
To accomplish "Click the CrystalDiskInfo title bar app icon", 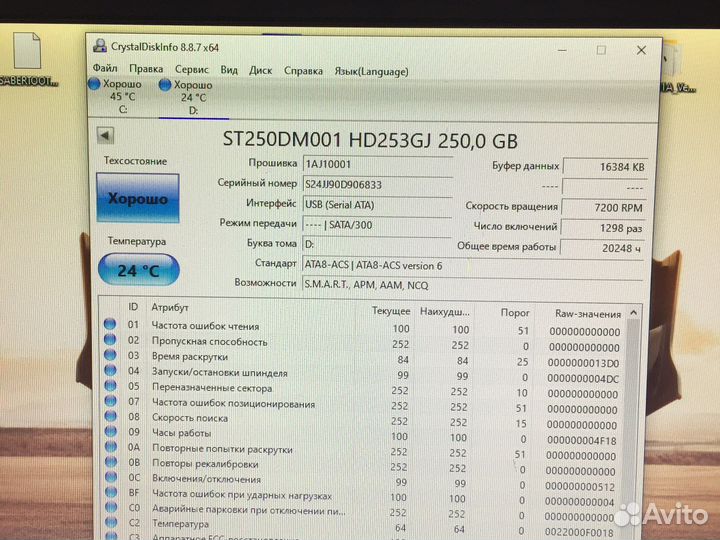I will click(100, 46).
